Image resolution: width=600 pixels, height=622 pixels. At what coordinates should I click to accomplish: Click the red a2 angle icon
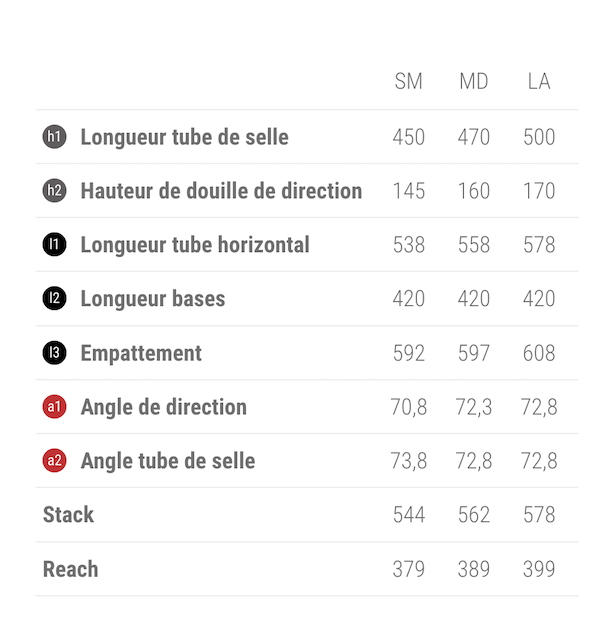point(54,461)
